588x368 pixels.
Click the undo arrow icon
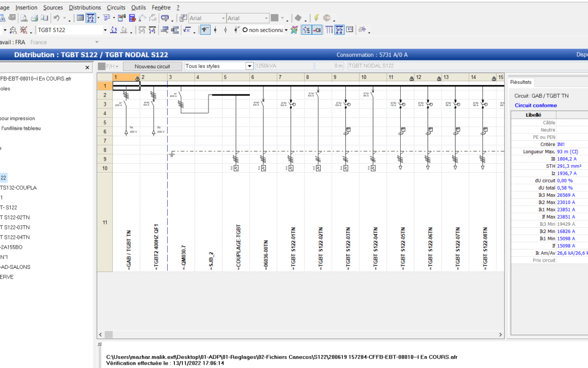(x=56, y=17)
